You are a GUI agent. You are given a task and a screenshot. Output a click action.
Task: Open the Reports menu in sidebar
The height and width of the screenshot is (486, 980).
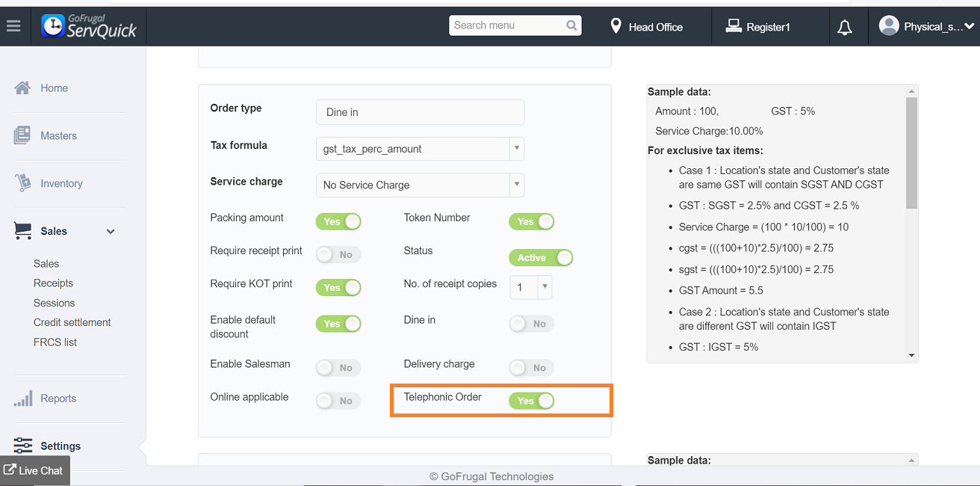point(58,399)
